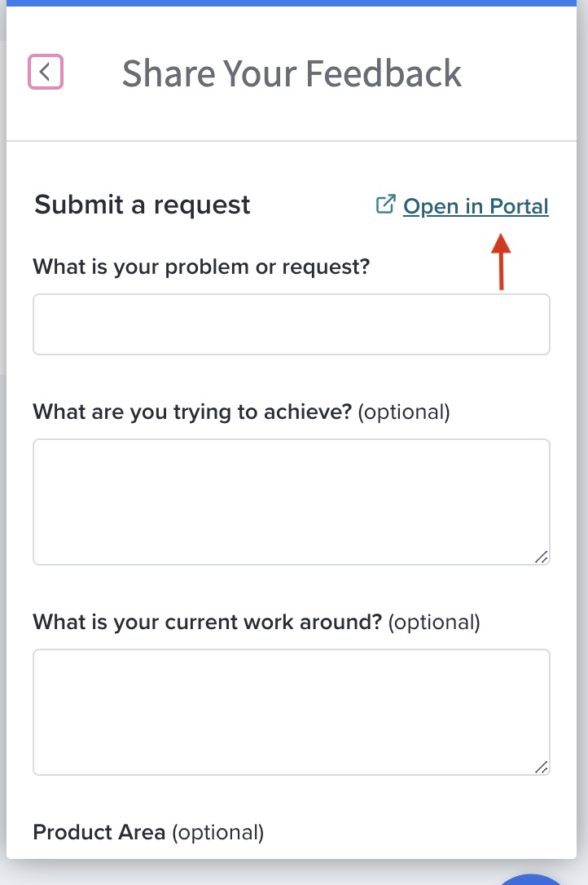Click the Share Your Feedback title
Viewport: 588px width, 885px height.
click(292, 73)
